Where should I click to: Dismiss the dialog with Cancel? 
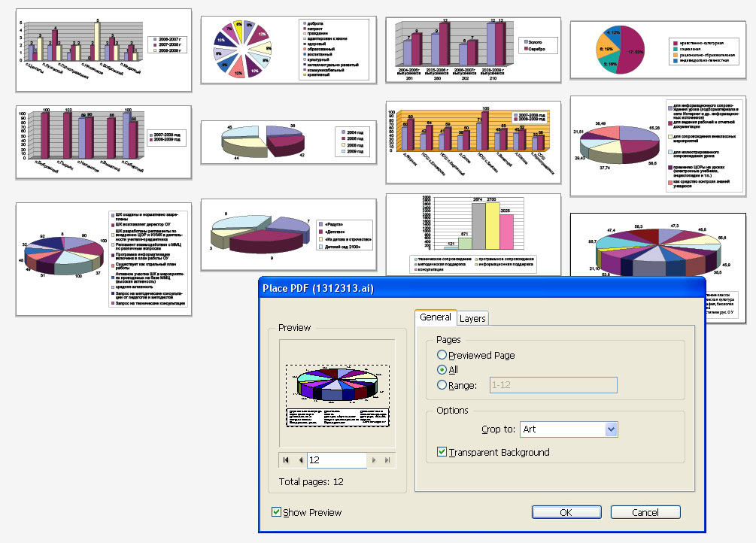(645, 512)
